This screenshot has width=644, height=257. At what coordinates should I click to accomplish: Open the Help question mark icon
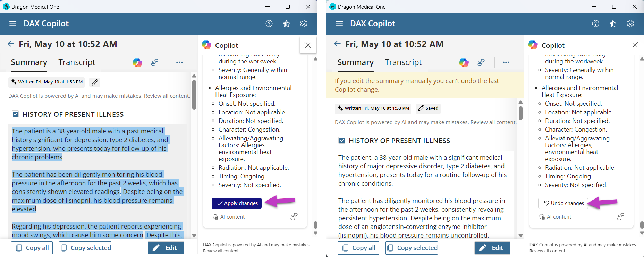[269, 24]
